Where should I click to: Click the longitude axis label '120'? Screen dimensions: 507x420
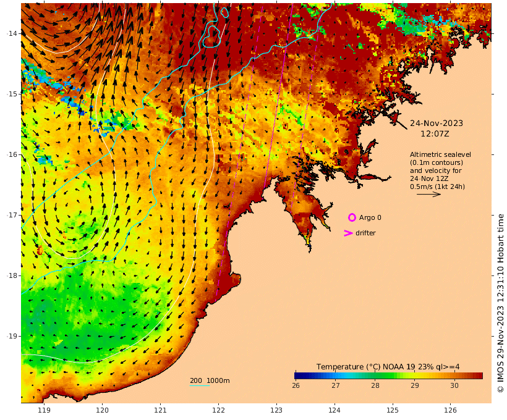[x=102, y=410]
